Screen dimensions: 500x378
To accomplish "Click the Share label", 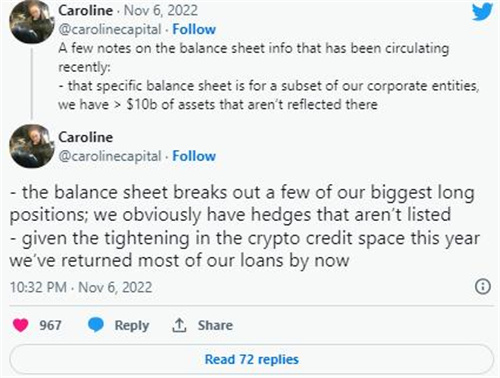I will tap(215, 325).
